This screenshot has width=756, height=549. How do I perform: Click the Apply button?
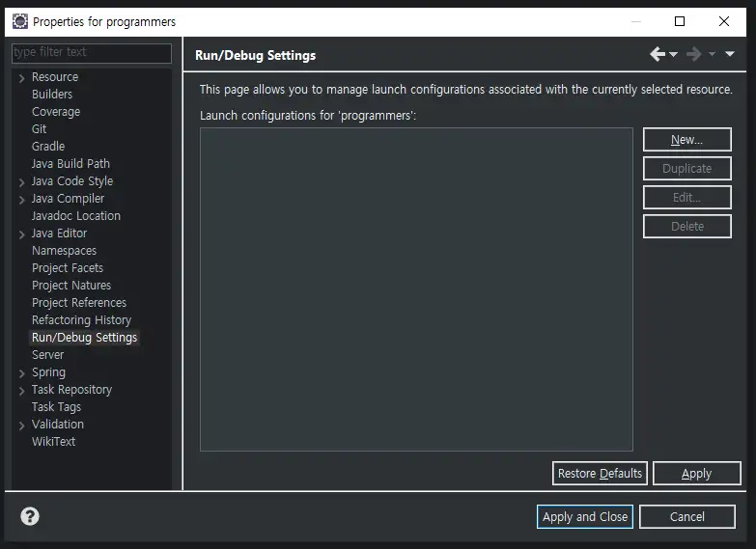click(697, 474)
